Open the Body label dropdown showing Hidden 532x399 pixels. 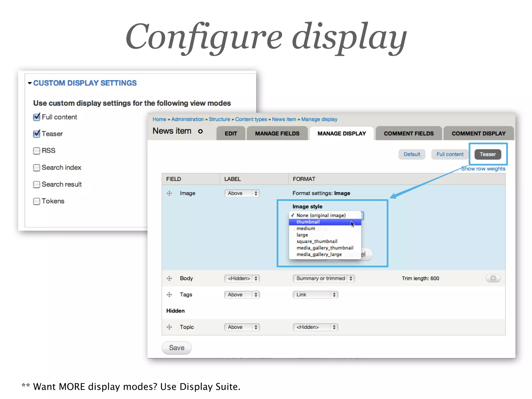tap(242, 278)
